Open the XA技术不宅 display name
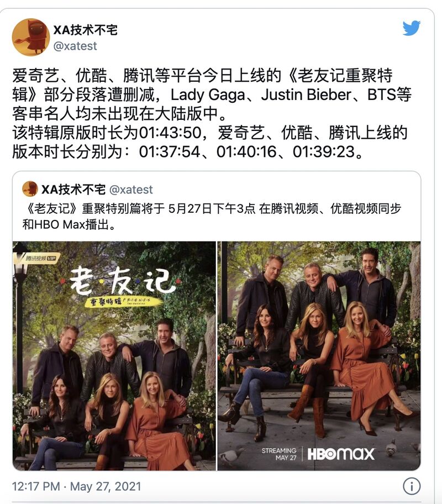The width and height of the screenshot is (442, 504). pos(85,30)
